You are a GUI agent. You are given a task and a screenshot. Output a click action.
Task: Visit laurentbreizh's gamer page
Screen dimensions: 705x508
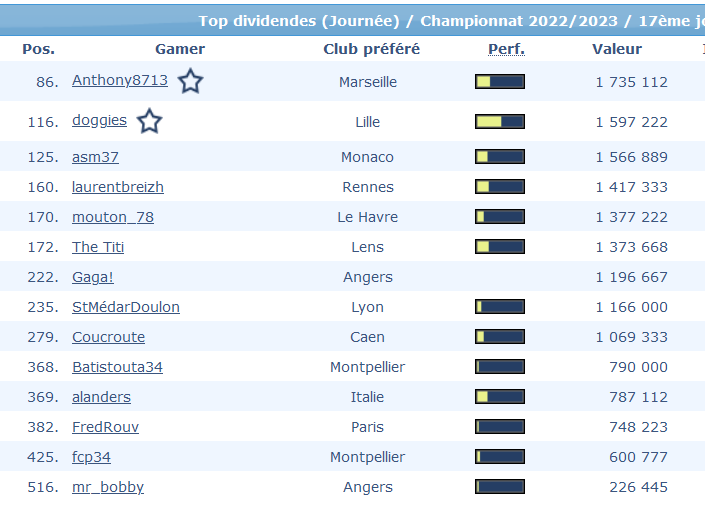pos(118,187)
